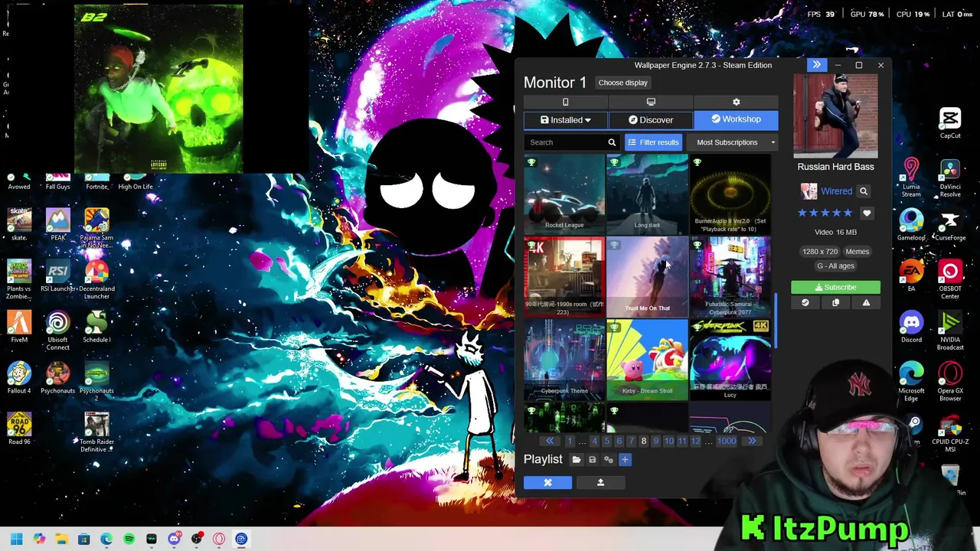Open File Explorer from the taskbar
This screenshot has width=980, height=551.
(61, 539)
